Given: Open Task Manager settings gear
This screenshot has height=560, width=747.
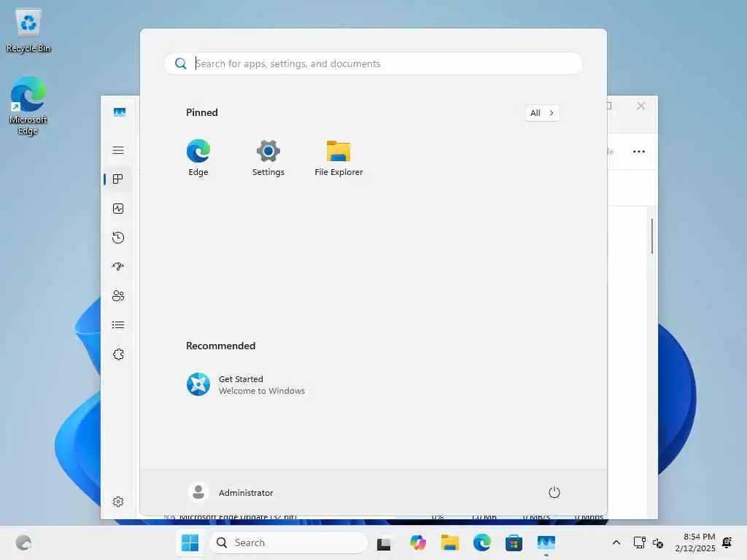Looking at the screenshot, I should pos(118,502).
